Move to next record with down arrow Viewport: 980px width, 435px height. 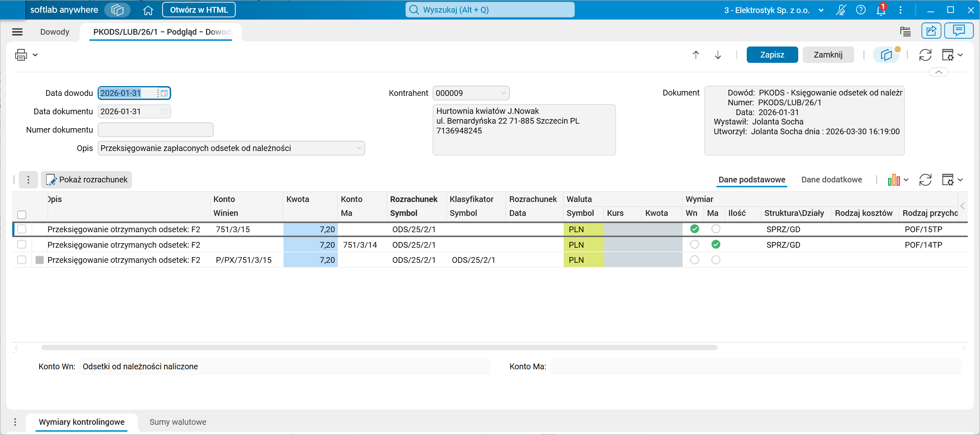718,55
